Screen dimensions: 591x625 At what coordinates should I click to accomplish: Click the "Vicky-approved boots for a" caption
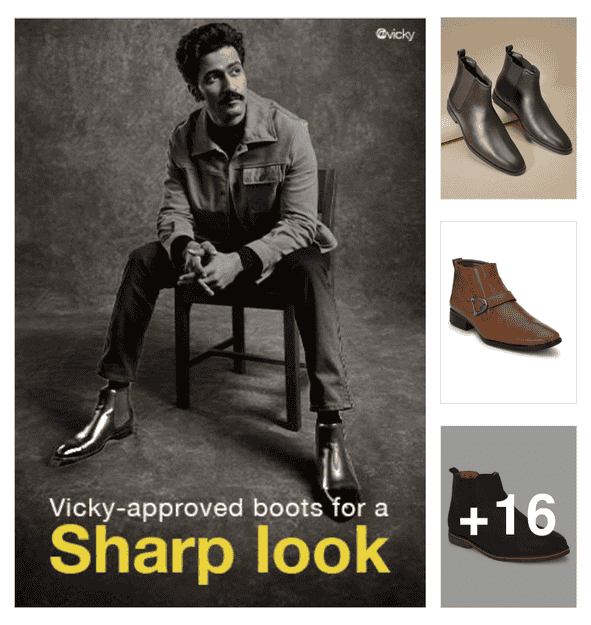[218, 509]
